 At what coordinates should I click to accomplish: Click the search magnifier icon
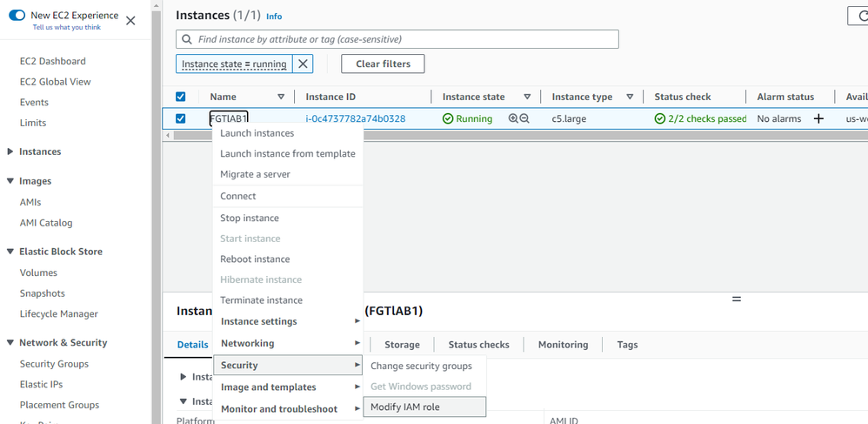tap(187, 39)
